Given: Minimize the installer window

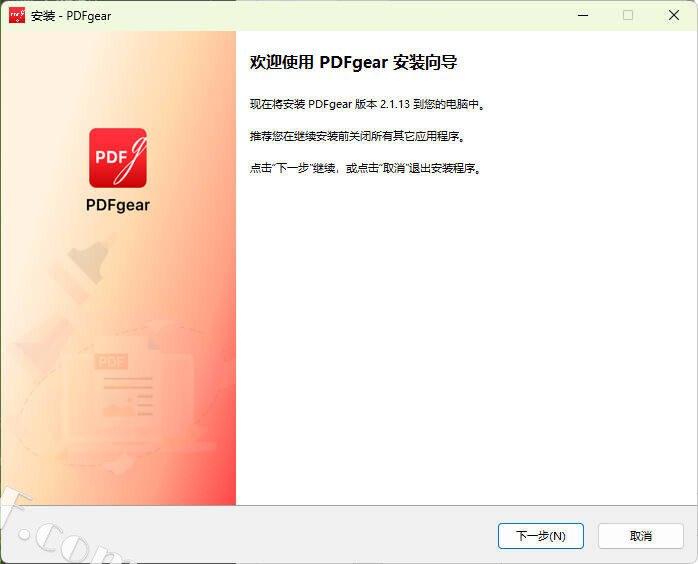Looking at the screenshot, I should (x=582, y=15).
